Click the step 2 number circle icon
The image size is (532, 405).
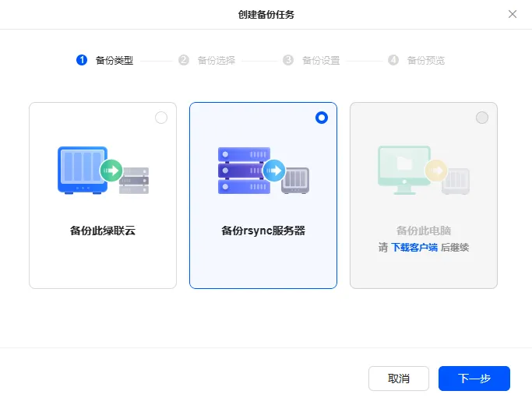click(x=184, y=60)
